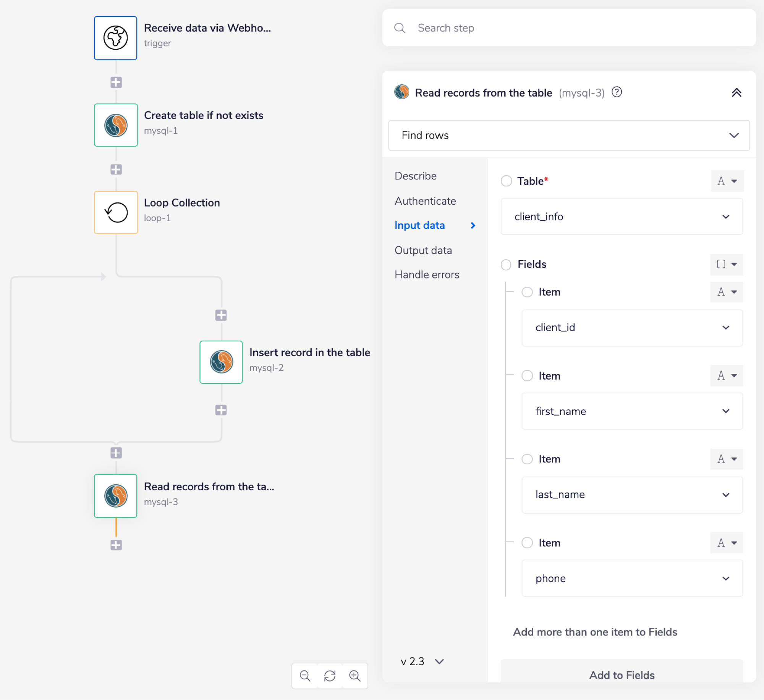Image resolution: width=764 pixels, height=700 pixels.
Task: Zoom out the workflow canvas
Action: tap(305, 676)
